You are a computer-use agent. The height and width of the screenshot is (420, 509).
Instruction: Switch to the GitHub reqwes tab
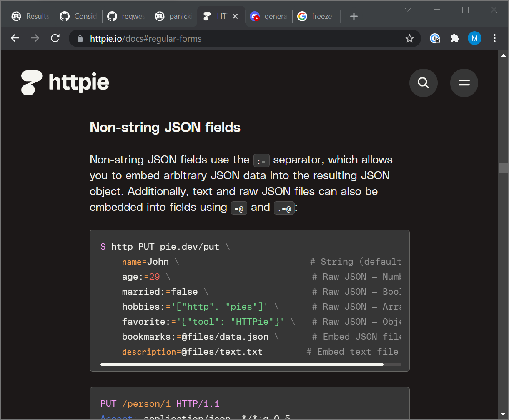click(x=126, y=16)
